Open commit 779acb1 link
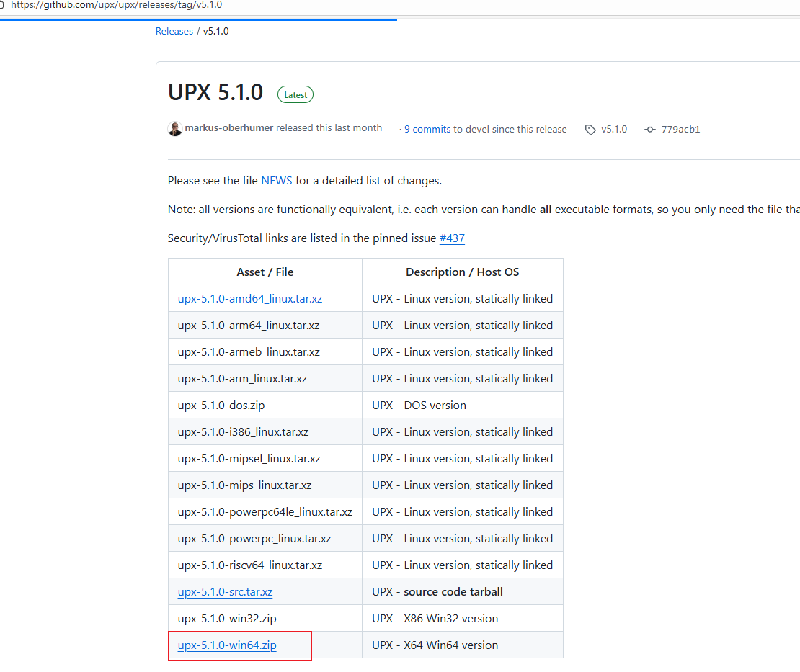This screenshot has width=800, height=672. 680,130
